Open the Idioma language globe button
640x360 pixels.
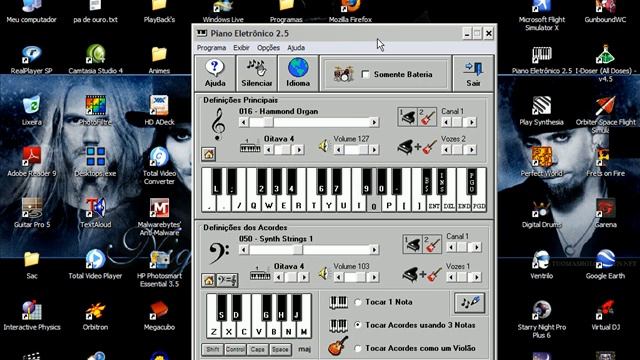298,73
